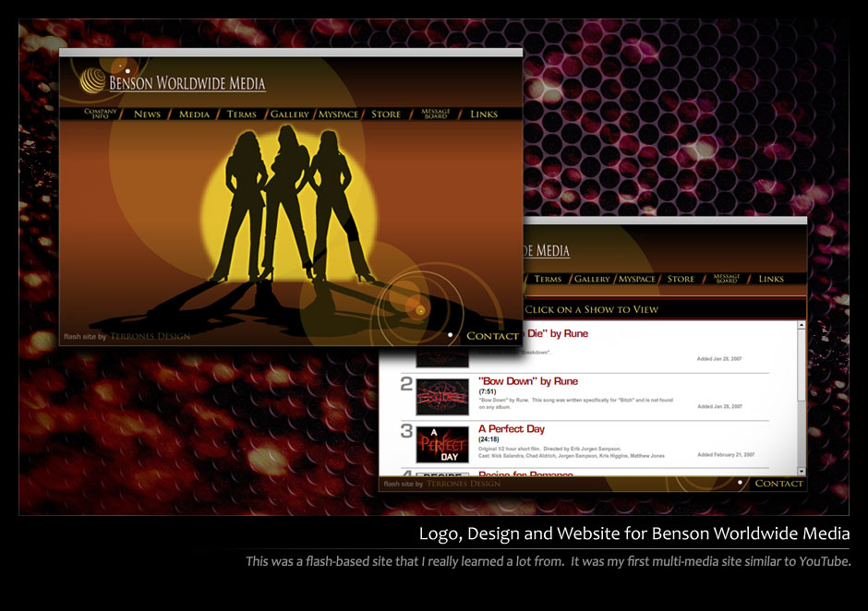Open MySpace in the back media window
This screenshot has height=611, width=868.
636,279
